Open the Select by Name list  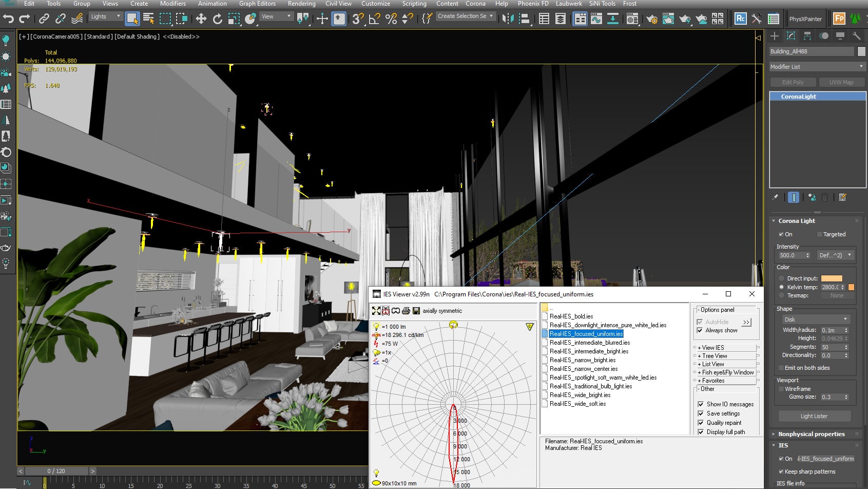(149, 19)
